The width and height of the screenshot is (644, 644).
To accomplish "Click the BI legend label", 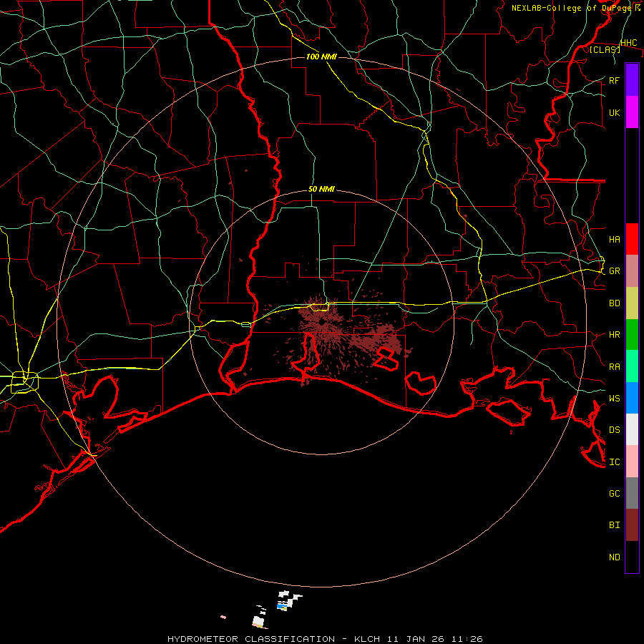I will click(x=614, y=525).
